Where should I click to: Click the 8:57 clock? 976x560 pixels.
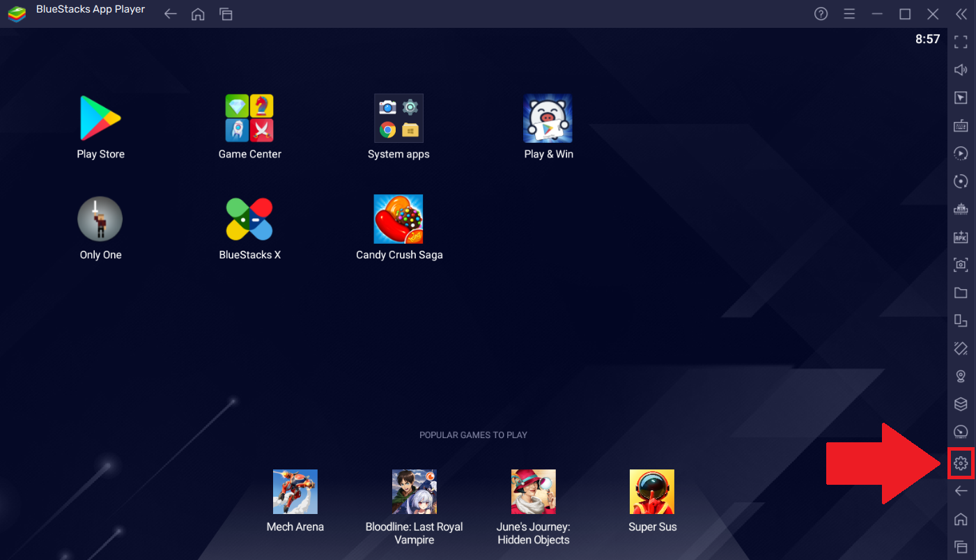(927, 40)
